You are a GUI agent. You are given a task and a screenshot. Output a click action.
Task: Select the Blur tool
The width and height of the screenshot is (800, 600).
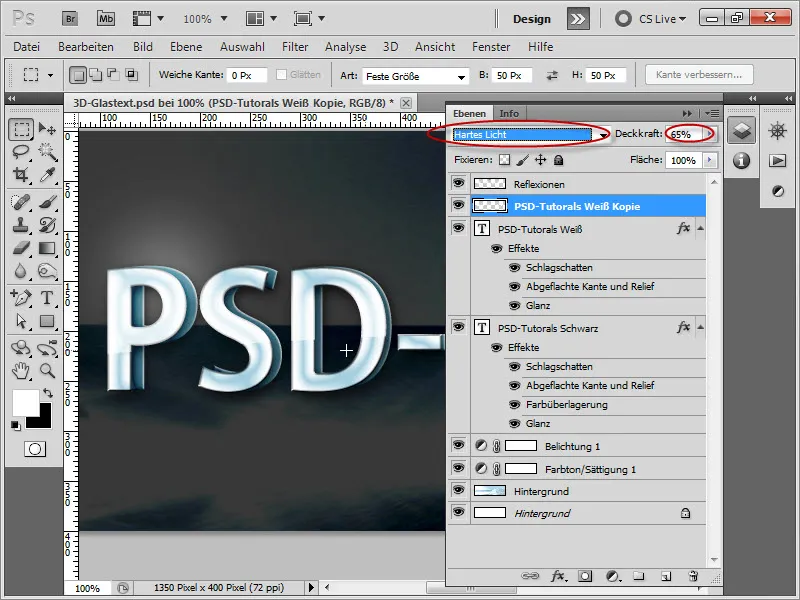coord(21,270)
